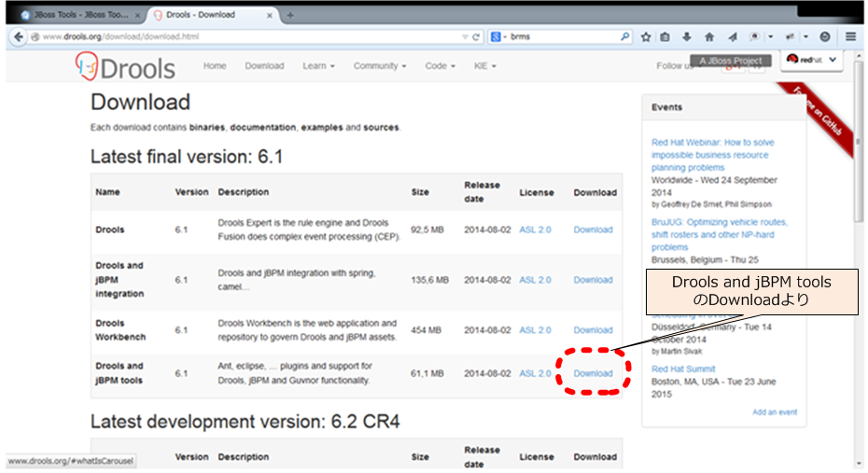Download the Drools 6.1 package
The image size is (868, 473).
[593, 230]
